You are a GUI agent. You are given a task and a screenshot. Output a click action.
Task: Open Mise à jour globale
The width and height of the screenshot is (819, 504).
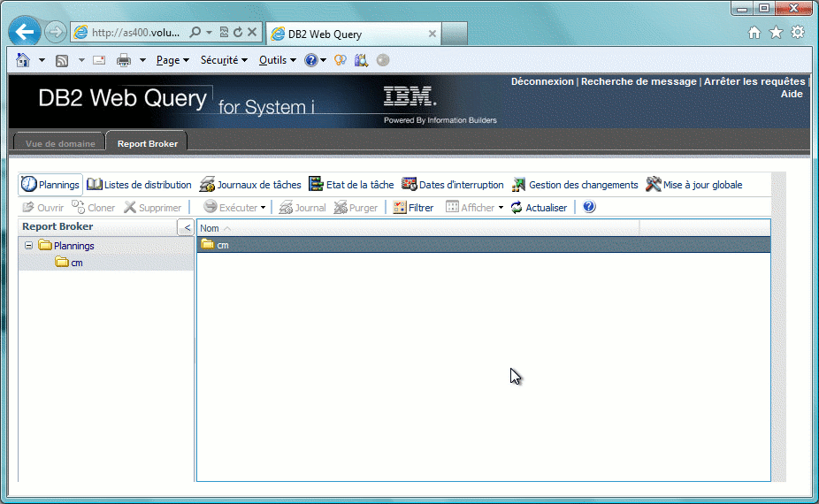(693, 185)
